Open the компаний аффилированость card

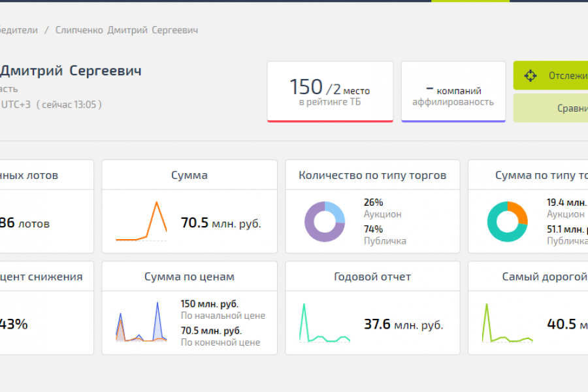pos(453,91)
